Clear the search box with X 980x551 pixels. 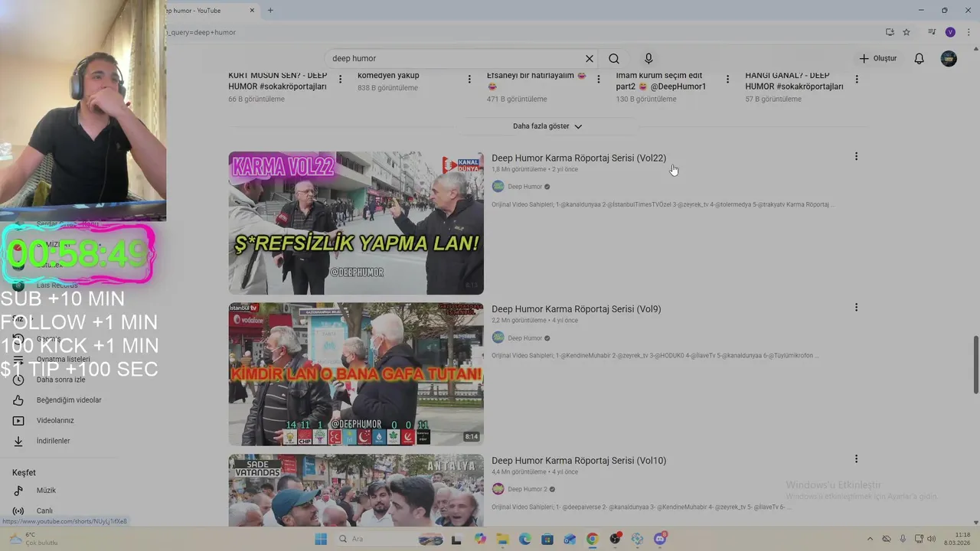coord(590,59)
